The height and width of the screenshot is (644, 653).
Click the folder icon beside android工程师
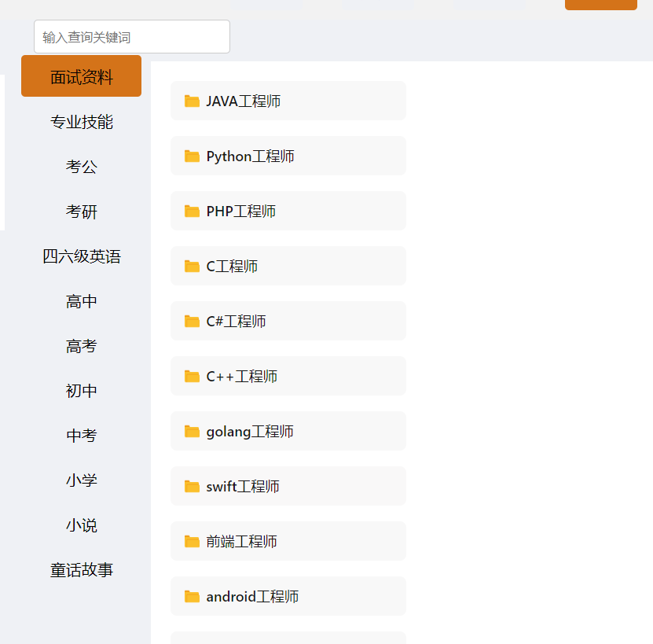pos(192,596)
